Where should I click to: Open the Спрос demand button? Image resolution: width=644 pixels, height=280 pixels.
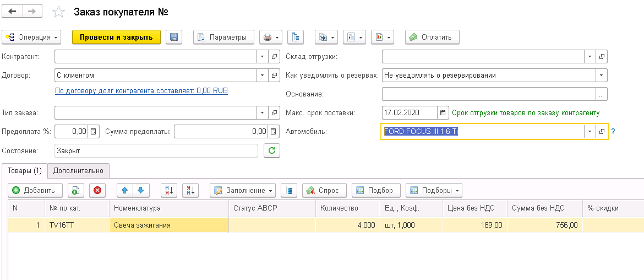pyautogui.click(x=324, y=190)
